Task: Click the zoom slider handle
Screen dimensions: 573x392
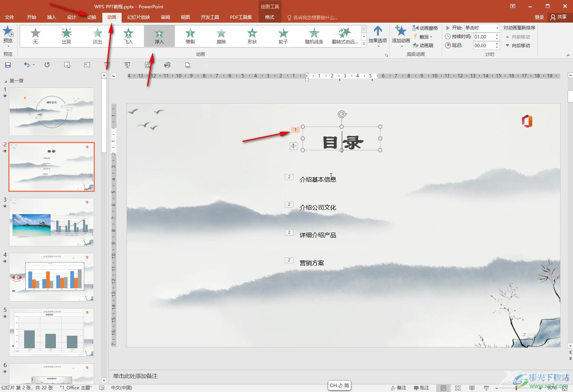Action: click(x=516, y=388)
